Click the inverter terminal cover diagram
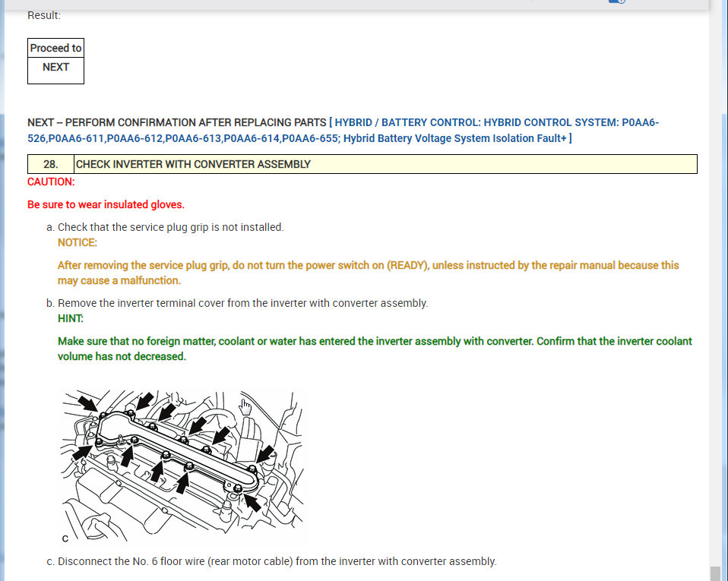728x581 pixels. [182, 466]
